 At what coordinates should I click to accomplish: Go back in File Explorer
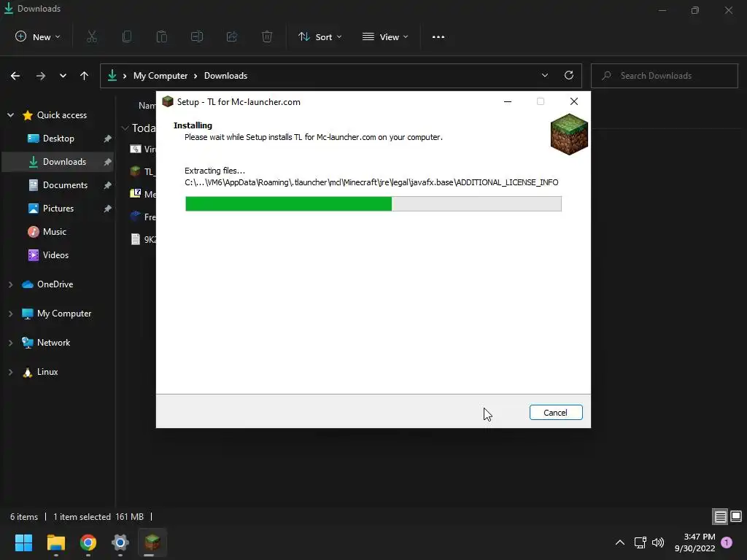pyautogui.click(x=15, y=76)
